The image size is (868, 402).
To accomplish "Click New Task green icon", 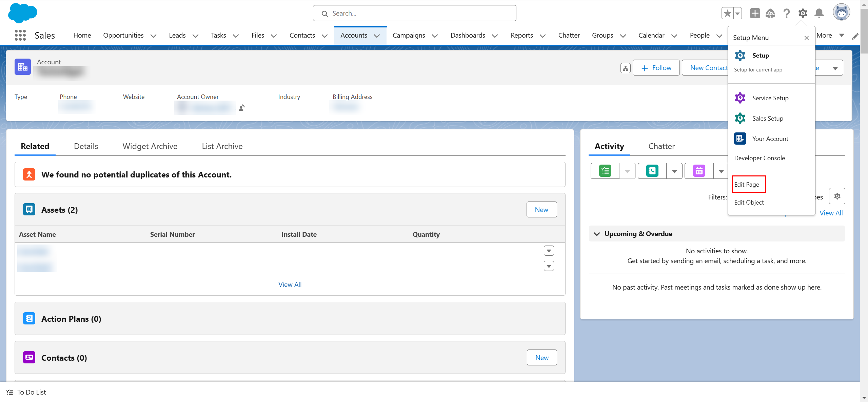I will (605, 171).
